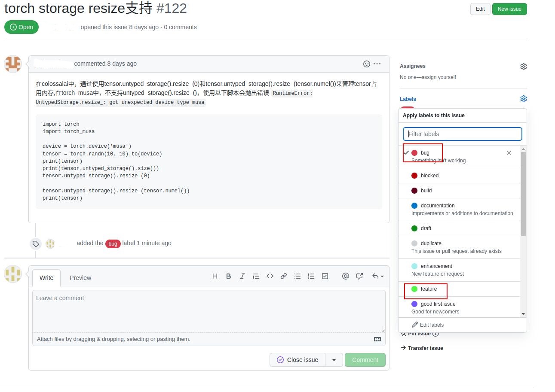Screen dimensions: 555x392
Task: Select the feature label
Action: click(459, 289)
